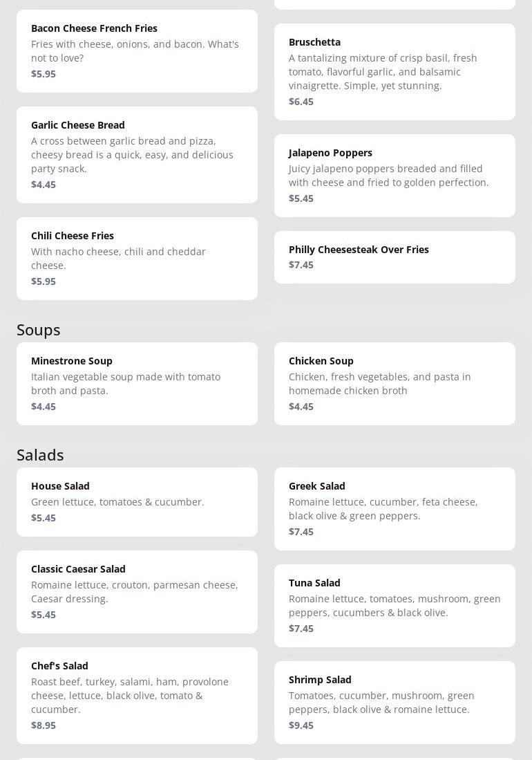Screen dimensions: 532x760
Task: Click the Soups section heading
Action: [39, 330]
